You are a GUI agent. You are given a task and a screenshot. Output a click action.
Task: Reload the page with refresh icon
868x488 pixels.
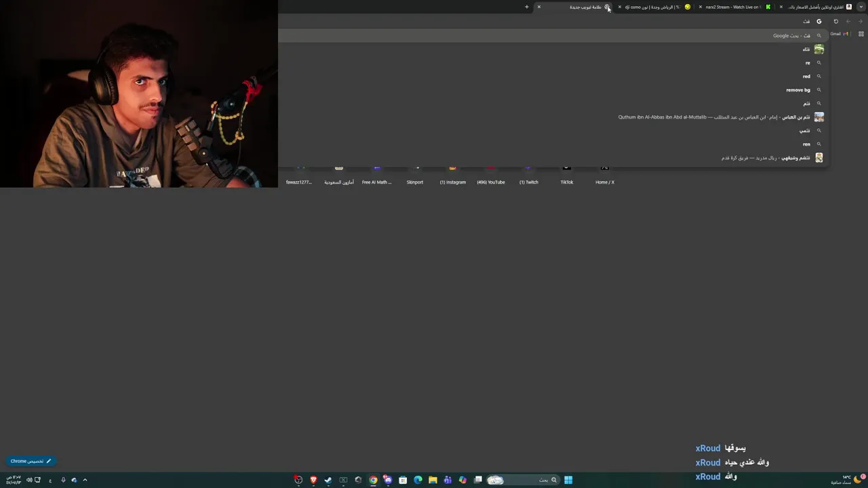click(x=836, y=22)
